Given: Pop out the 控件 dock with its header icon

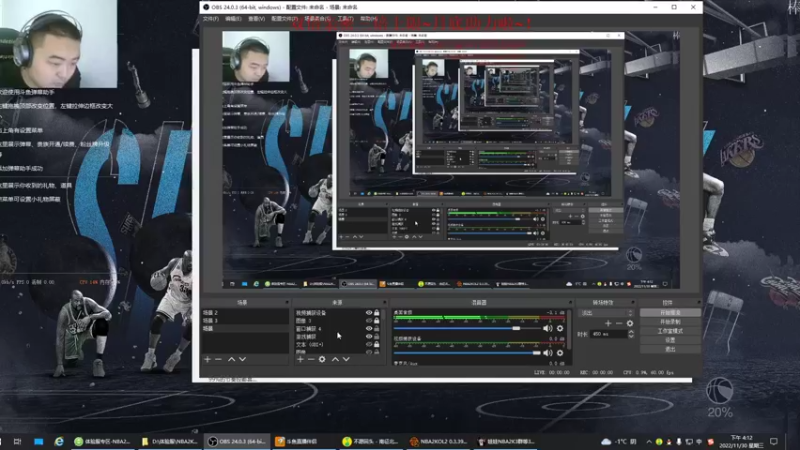Looking at the screenshot, I should tap(698, 303).
